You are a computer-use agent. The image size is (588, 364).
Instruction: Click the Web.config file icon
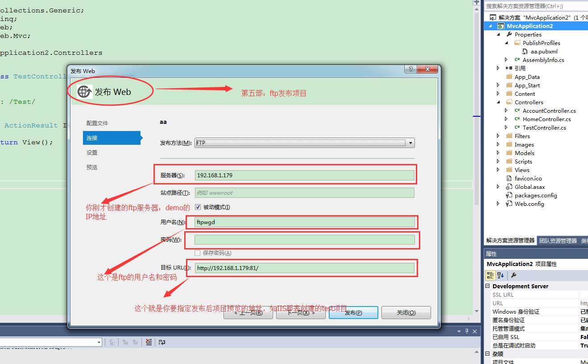tap(509, 204)
